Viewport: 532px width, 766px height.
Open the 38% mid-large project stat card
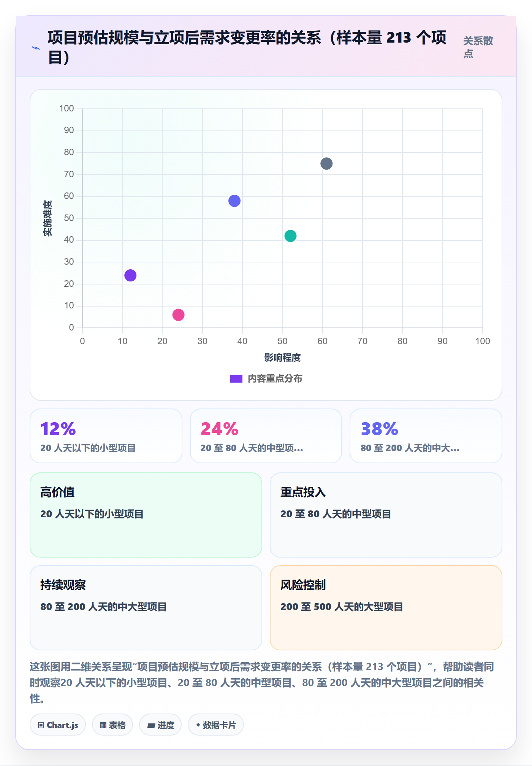426,436
